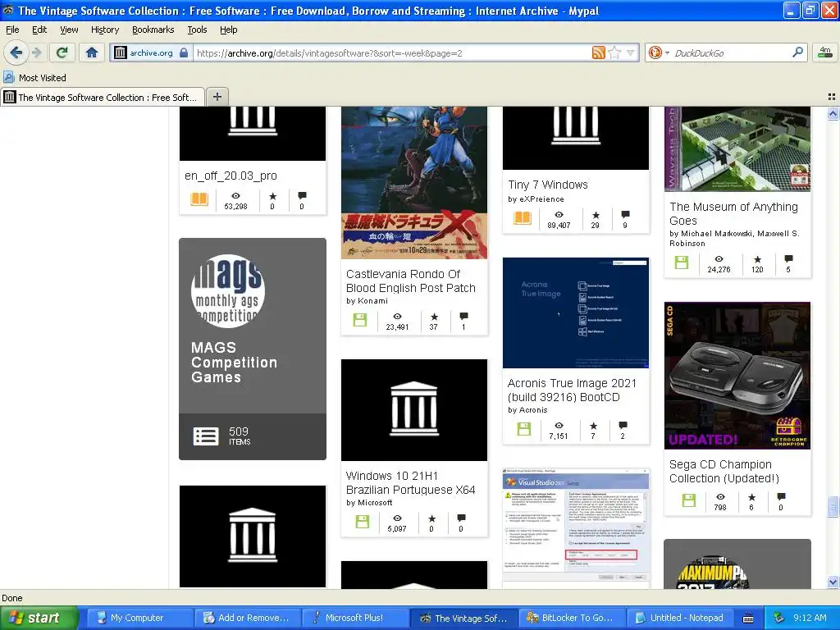The image size is (840, 630).
Task: Open The Museum of Anything Goes item
Action: (733, 213)
